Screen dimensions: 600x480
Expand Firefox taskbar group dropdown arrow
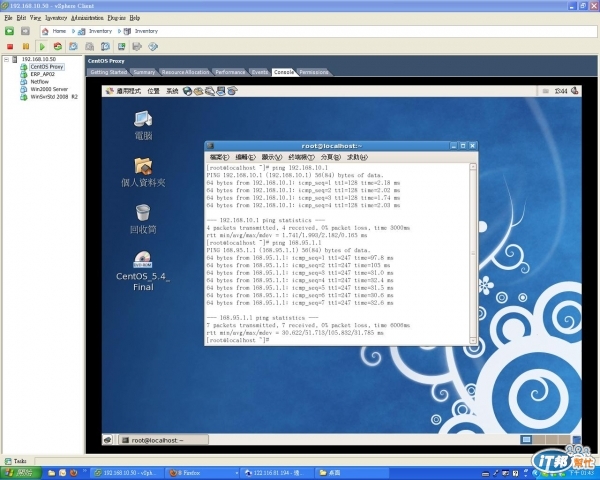click(x=237, y=473)
